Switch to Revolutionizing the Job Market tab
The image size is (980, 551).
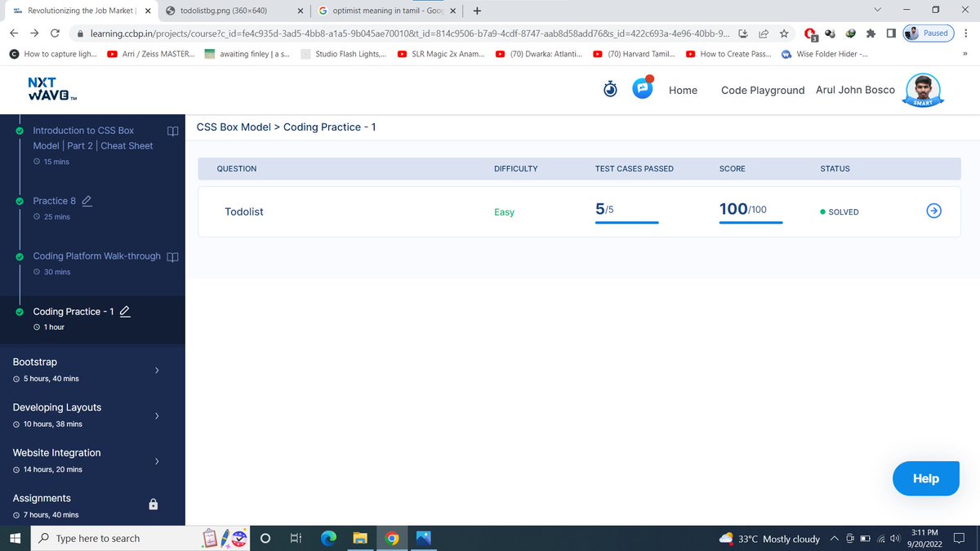80,11
